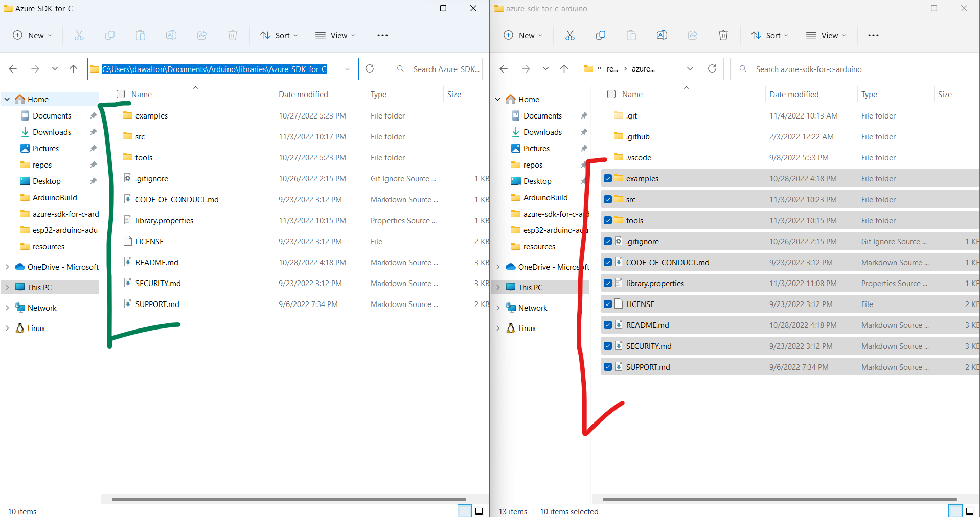Open Sort menu in azure-sdk-for-c-arduino window
The width and height of the screenshot is (980, 517).
coord(769,35)
